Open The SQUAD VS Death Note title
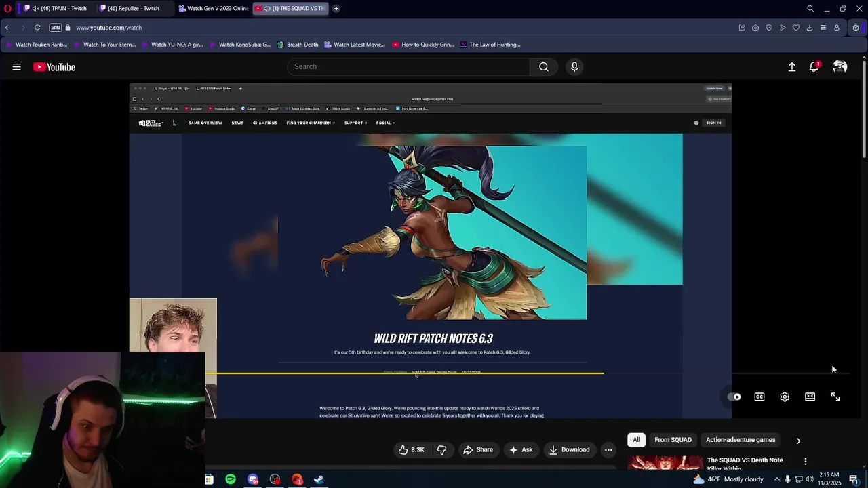This screenshot has width=868, height=488. tap(745, 464)
